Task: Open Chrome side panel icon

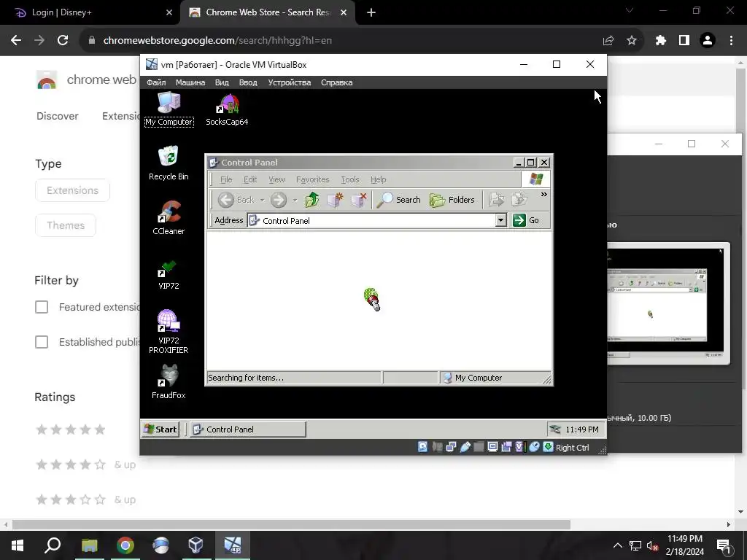Action: [x=684, y=41]
